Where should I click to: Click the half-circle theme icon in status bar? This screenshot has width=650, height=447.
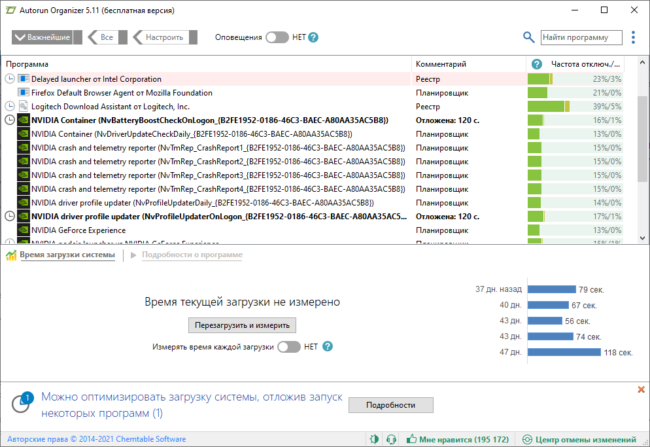click(374, 439)
